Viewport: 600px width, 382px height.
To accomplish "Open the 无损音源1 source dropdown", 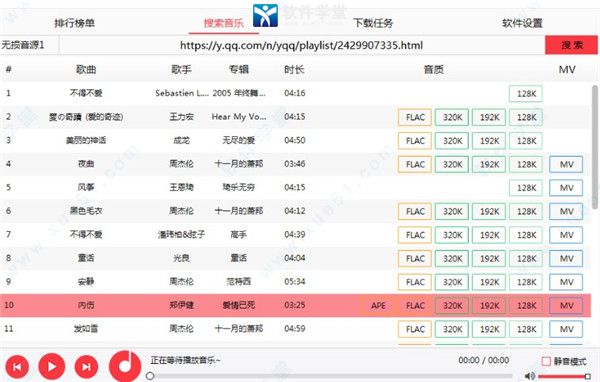I will (29, 45).
